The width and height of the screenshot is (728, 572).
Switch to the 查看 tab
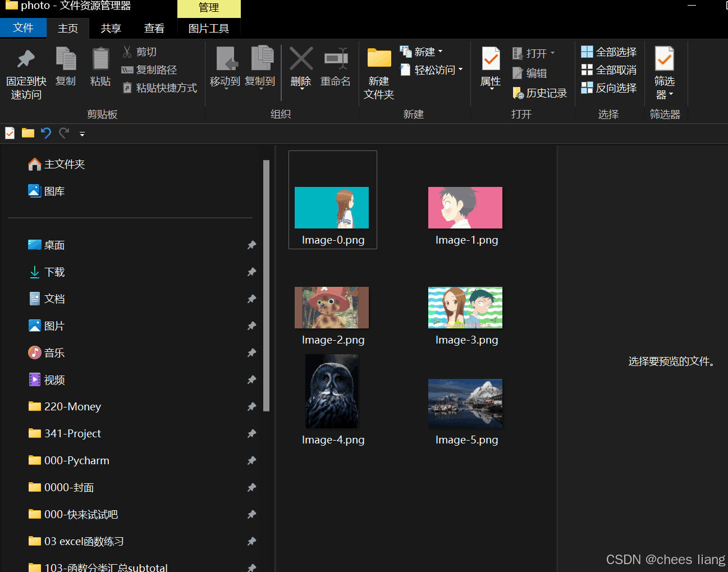point(154,28)
